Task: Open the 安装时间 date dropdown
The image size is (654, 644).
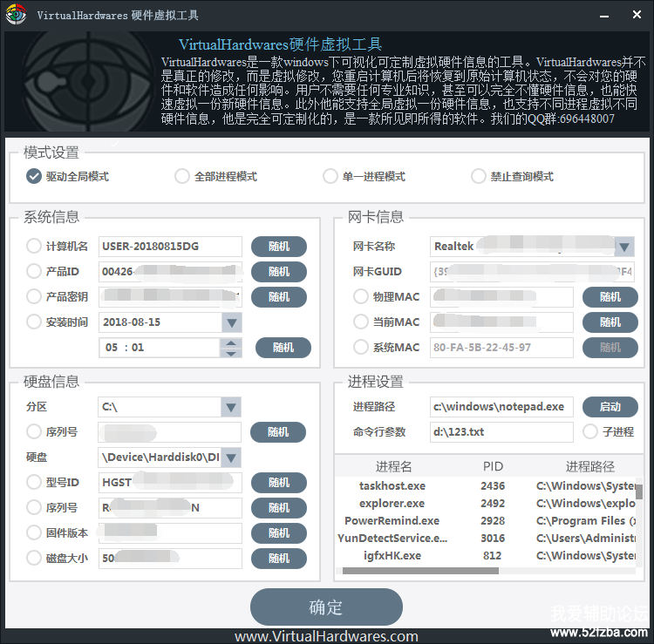Action: [232, 322]
